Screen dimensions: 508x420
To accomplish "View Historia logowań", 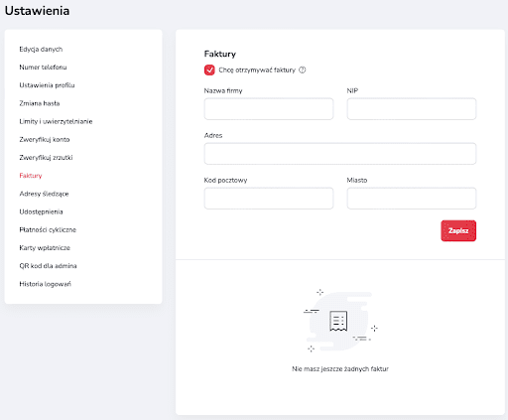I will (45, 284).
